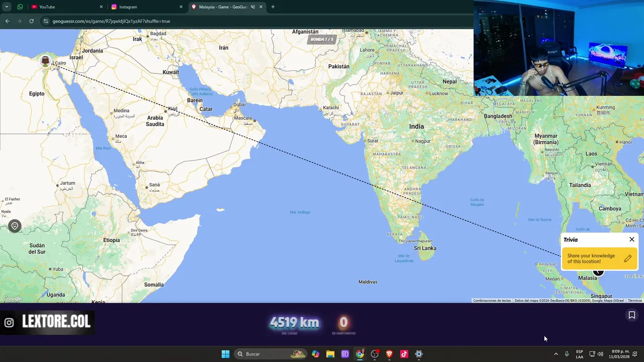Open File Explorer from the taskbar

click(x=330, y=354)
